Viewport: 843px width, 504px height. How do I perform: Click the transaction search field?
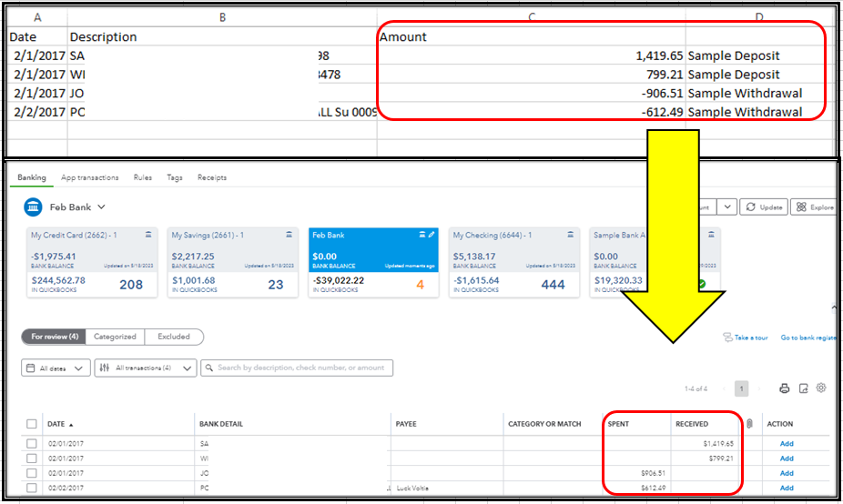[x=297, y=368]
